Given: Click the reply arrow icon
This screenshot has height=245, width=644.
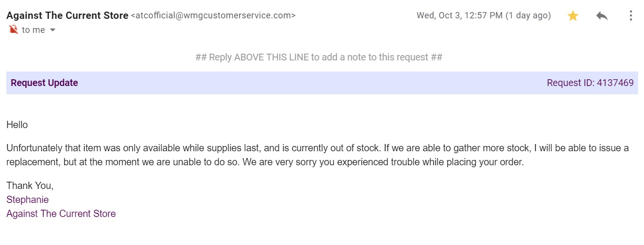Looking at the screenshot, I should coord(602,16).
